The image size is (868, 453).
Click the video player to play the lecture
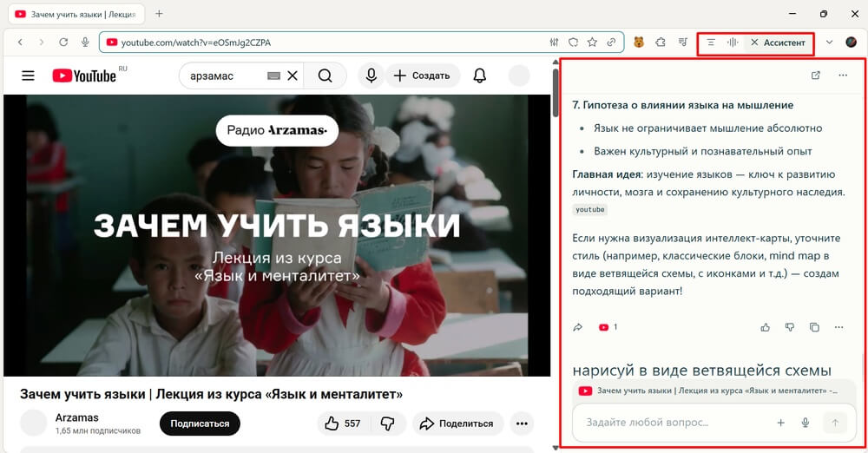(277, 235)
